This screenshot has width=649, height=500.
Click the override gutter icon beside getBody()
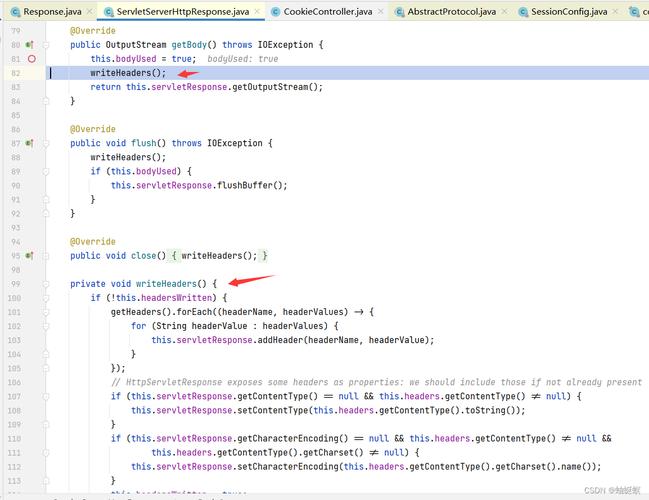pyautogui.click(x=30, y=45)
